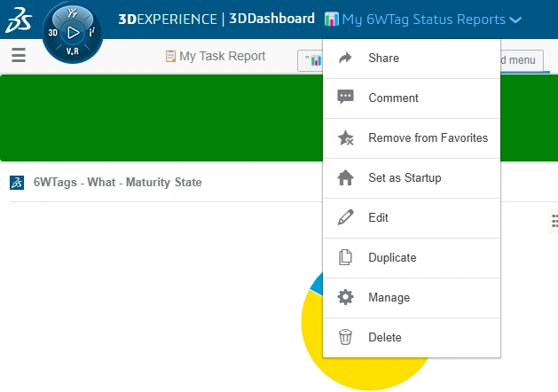Open the partially hidden chart tab
Viewport: 558px width, 392px height.
point(310,60)
